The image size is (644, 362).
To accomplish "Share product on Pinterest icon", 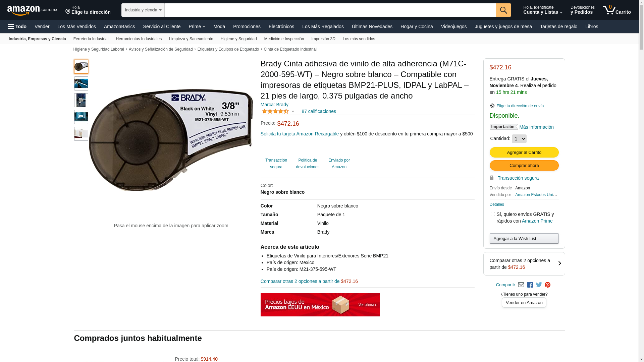I will coord(547,285).
